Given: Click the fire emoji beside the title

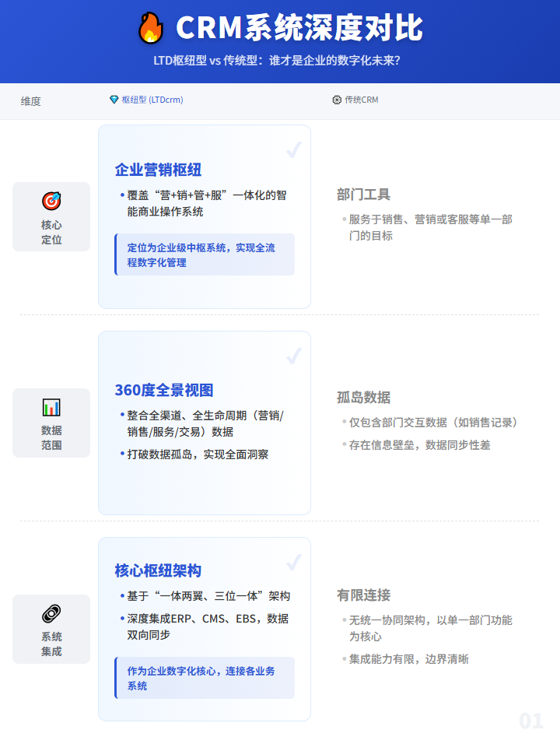Looking at the screenshot, I should click(151, 28).
